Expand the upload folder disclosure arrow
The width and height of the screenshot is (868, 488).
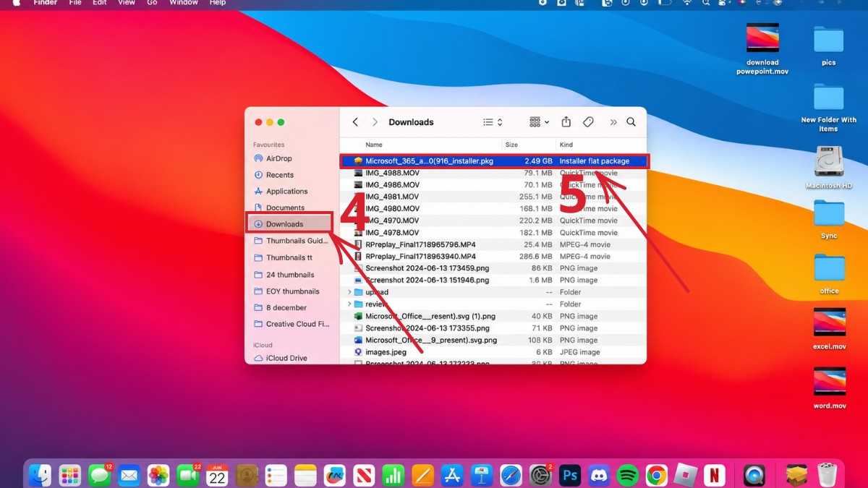(x=349, y=292)
